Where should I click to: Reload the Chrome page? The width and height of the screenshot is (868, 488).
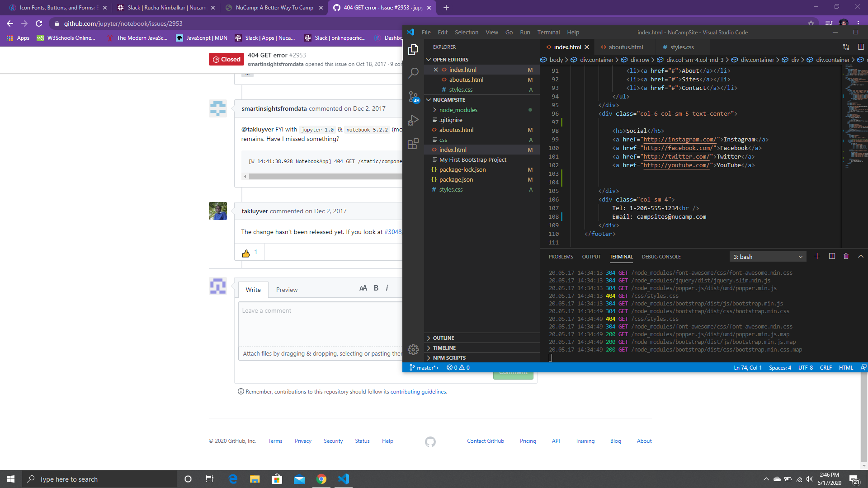point(39,23)
